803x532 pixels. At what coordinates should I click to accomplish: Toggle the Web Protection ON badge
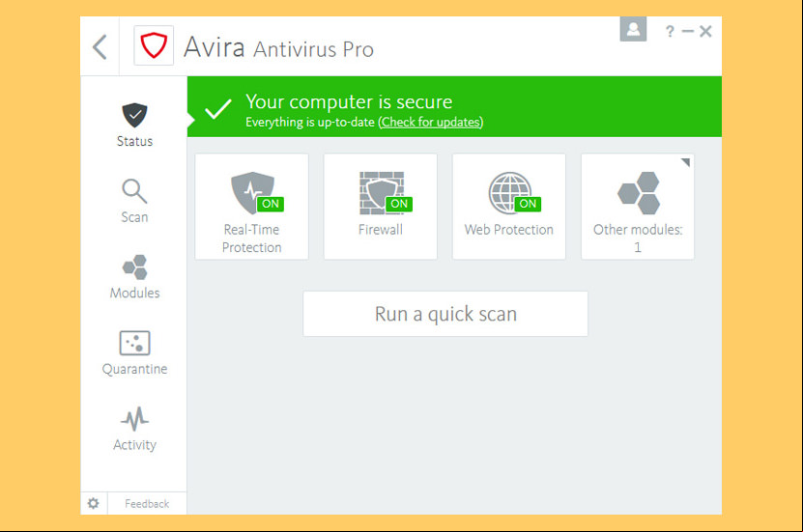[x=528, y=204]
